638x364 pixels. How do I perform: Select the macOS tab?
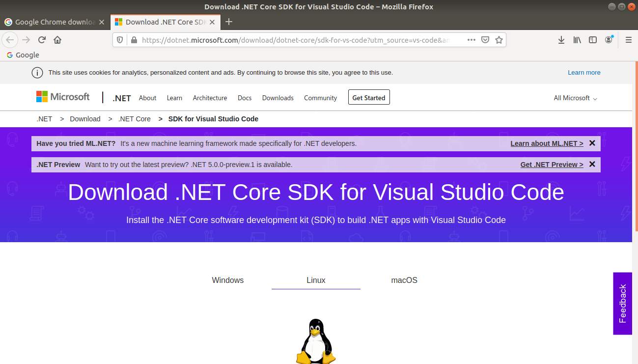(404, 280)
